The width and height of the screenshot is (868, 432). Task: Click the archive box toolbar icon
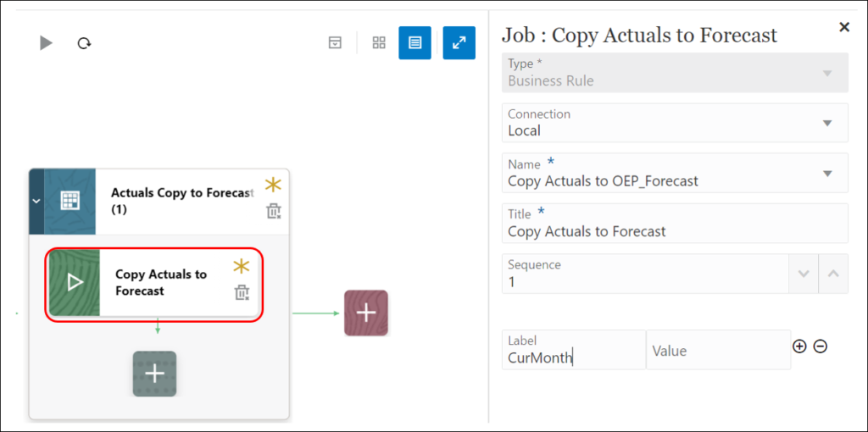pos(336,42)
